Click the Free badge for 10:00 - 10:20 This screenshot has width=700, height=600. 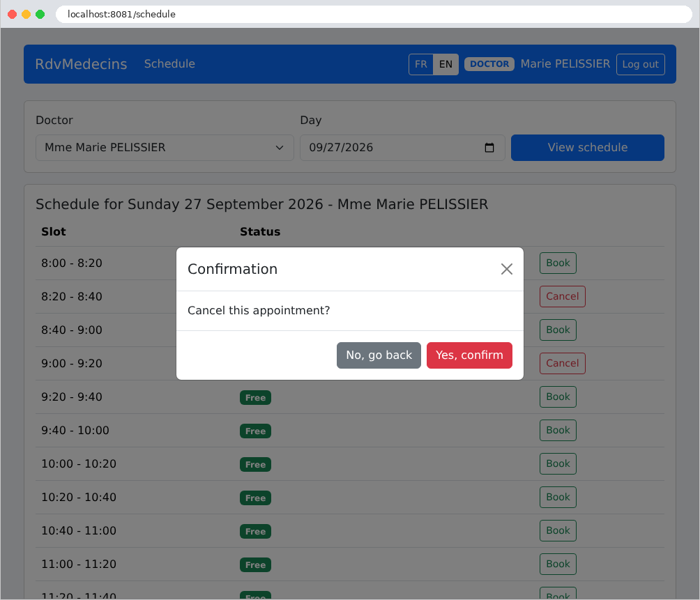(255, 464)
